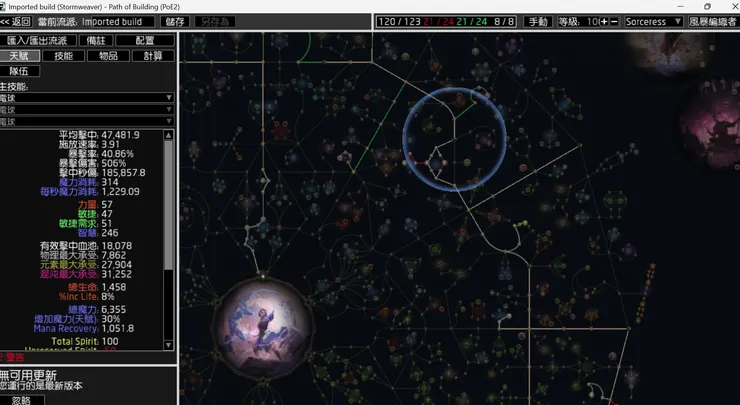Click the 有效擊中血池 18,078 stat
Screen dimensions: 740x405
pos(86,246)
